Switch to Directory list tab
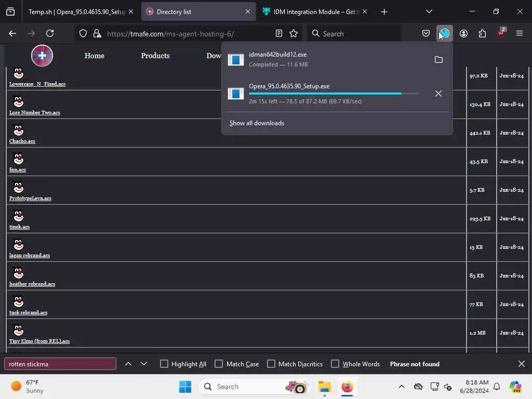The height and width of the screenshot is (399, 532). pos(198,12)
